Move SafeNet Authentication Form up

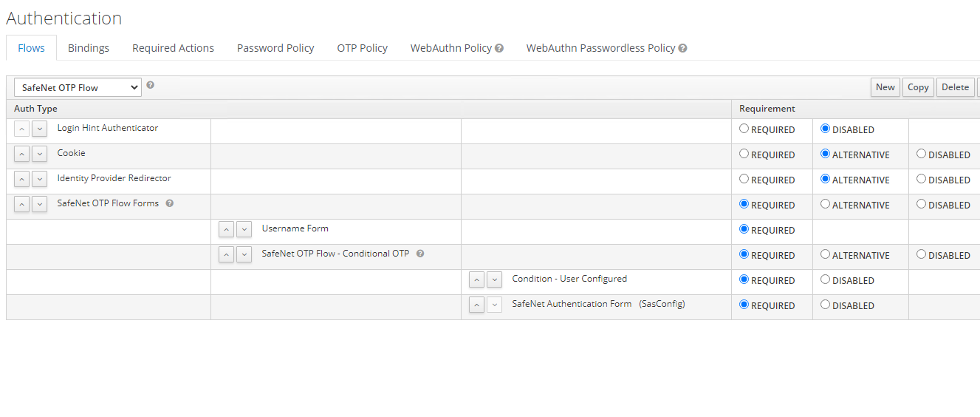[x=477, y=305]
